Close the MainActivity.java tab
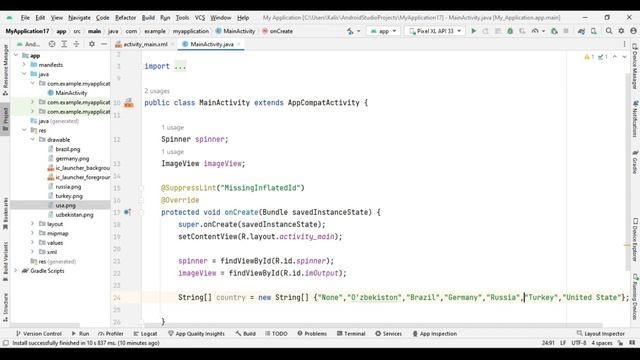The image size is (640, 360). (239, 44)
